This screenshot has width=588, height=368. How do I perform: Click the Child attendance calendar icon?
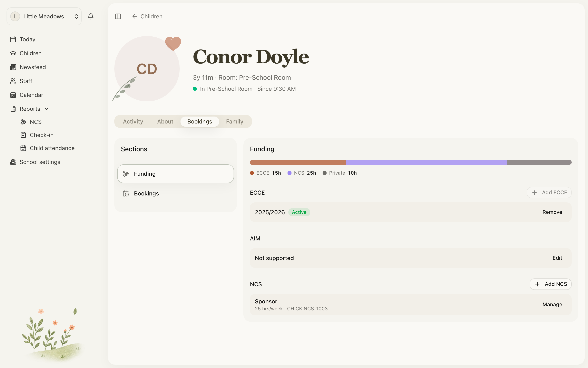[23, 148]
